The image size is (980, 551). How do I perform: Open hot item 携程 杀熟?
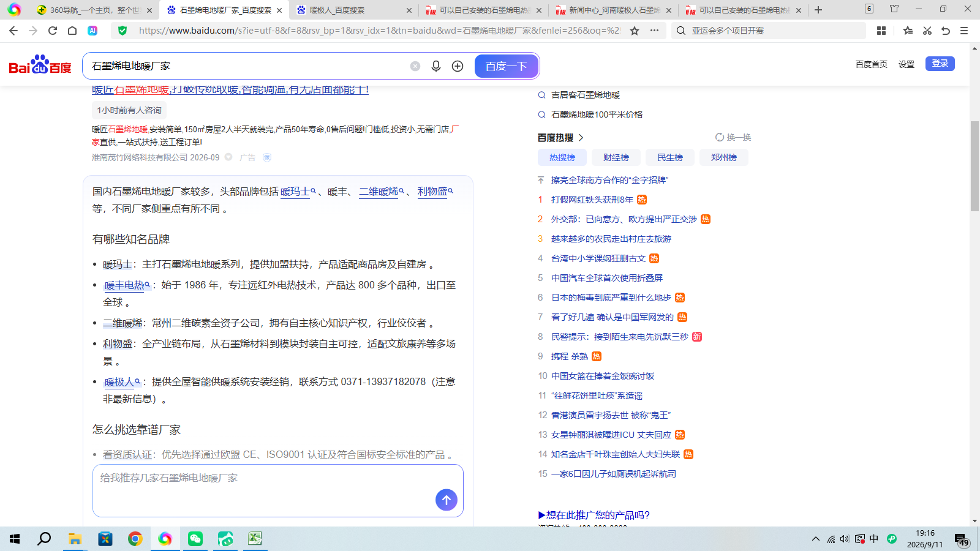pyautogui.click(x=570, y=356)
